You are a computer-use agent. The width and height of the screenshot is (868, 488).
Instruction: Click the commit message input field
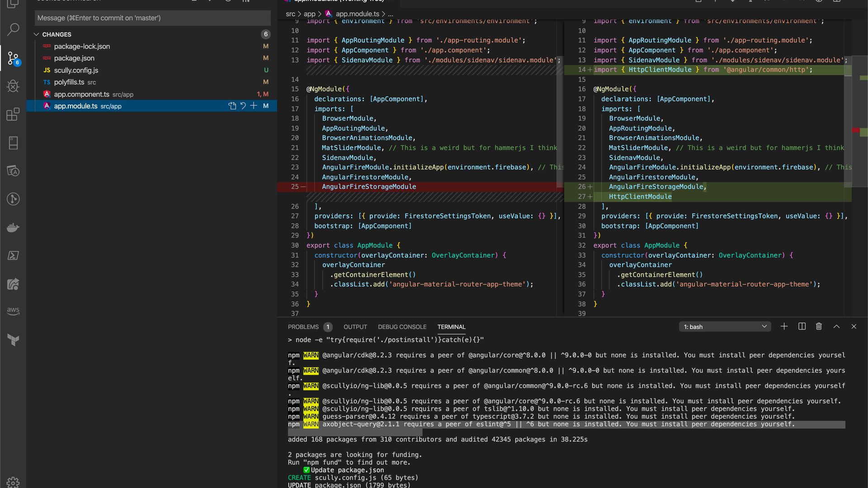152,18
